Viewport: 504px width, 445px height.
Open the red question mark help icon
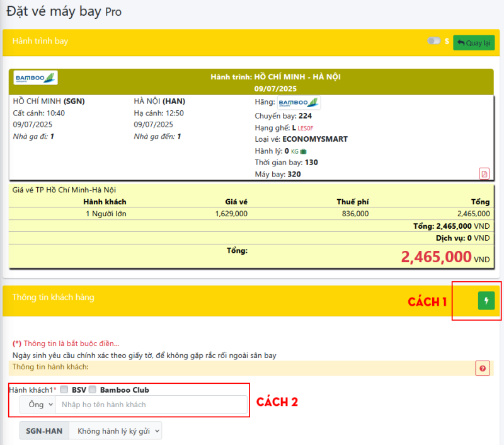(483, 368)
